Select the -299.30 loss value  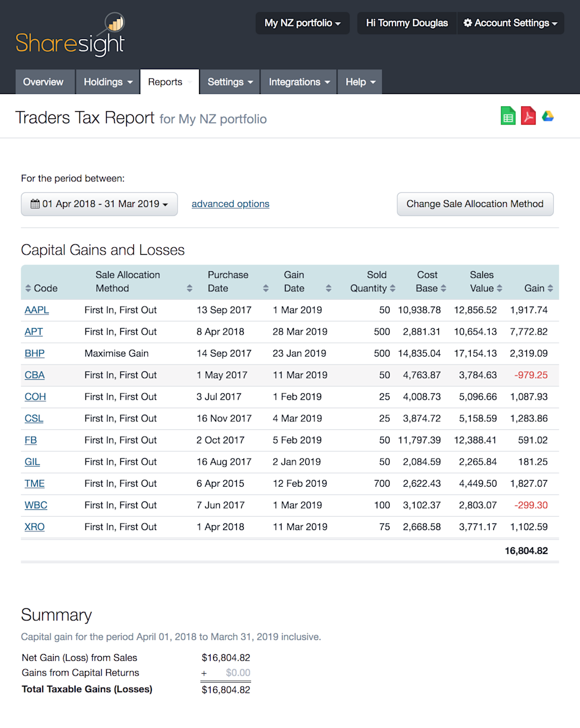pyautogui.click(x=531, y=504)
